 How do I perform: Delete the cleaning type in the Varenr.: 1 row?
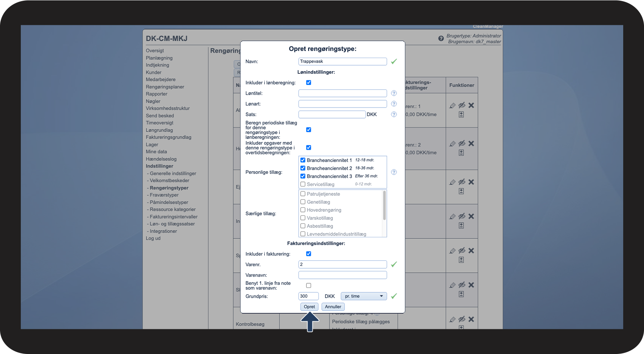tap(471, 105)
